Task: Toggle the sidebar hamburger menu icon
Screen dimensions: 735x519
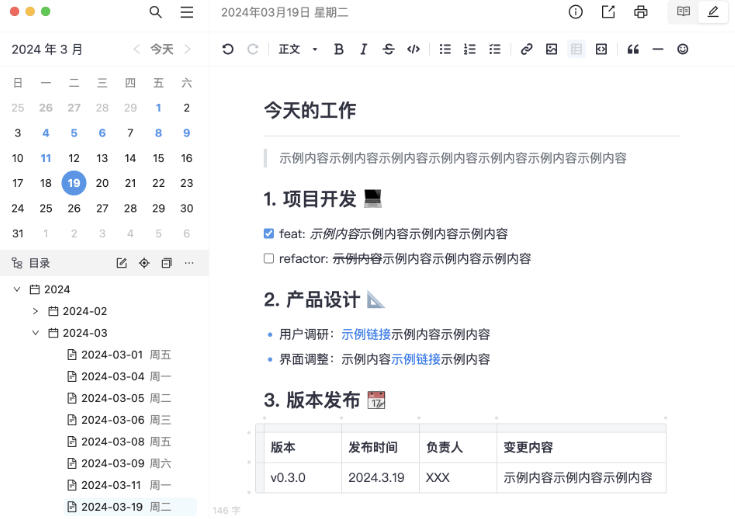Action: (187, 12)
